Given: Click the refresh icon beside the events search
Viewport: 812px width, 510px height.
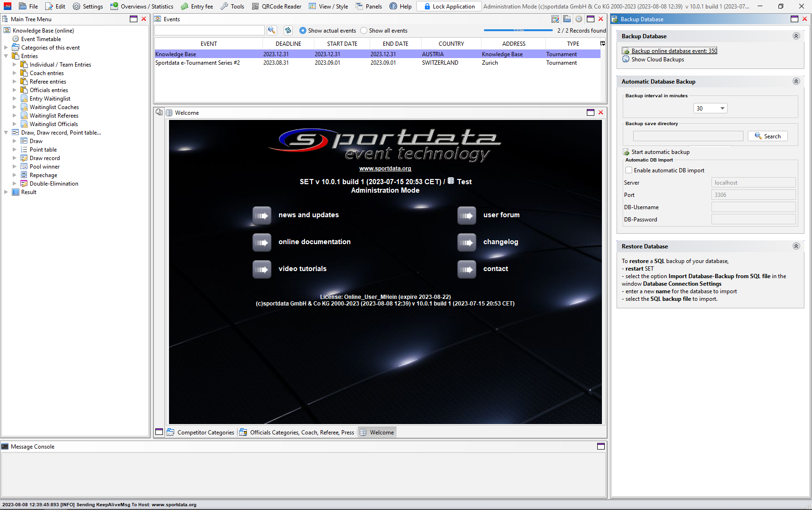Looking at the screenshot, I should 288,30.
